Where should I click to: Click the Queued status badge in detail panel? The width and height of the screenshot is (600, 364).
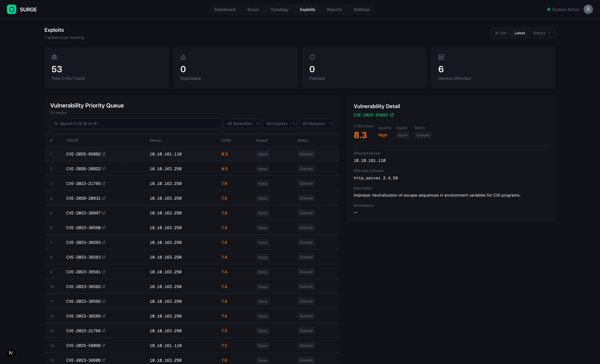tap(423, 135)
